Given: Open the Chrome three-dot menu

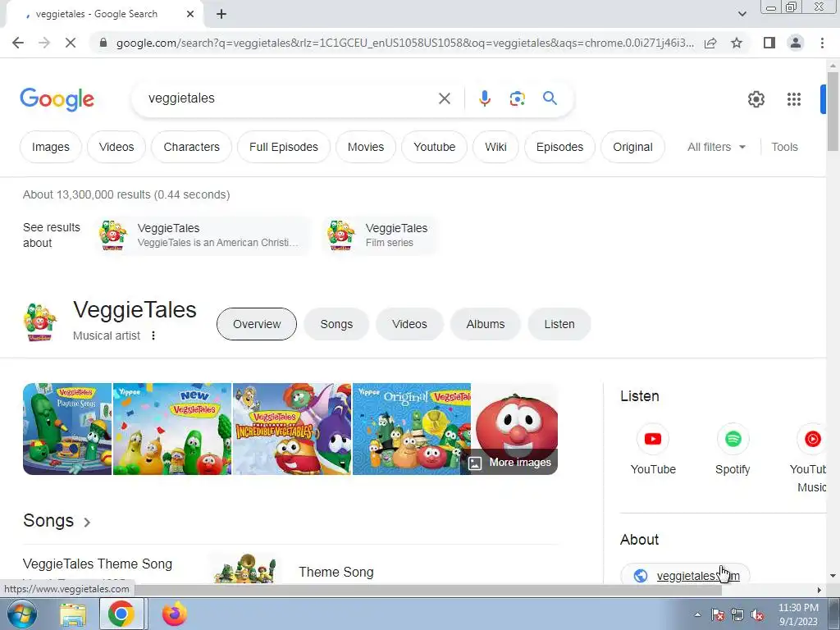Looking at the screenshot, I should coord(822,43).
